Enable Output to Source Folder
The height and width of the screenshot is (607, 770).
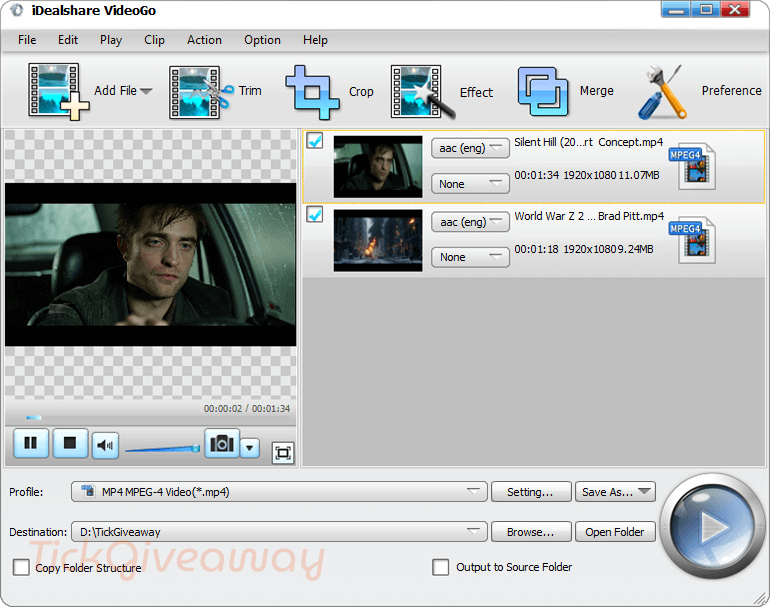pyautogui.click(x=440, y=567)
